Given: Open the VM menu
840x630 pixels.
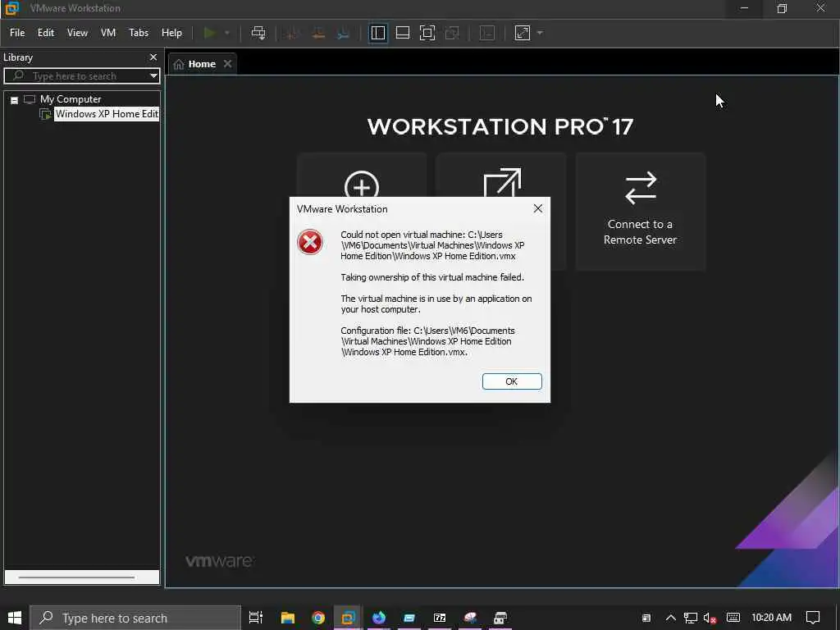Looking at the screenshot, I should click(x=108, y=33).
